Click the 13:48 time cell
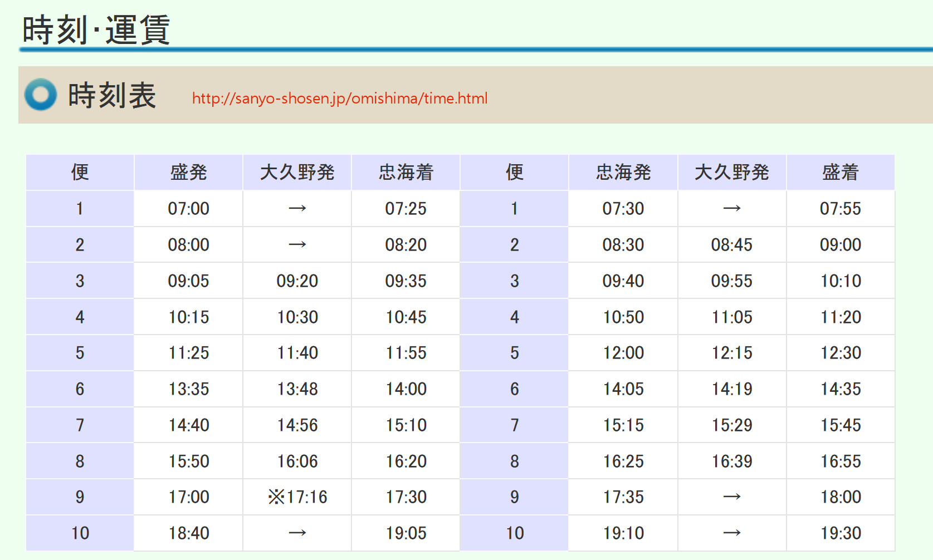 [297, 389]
